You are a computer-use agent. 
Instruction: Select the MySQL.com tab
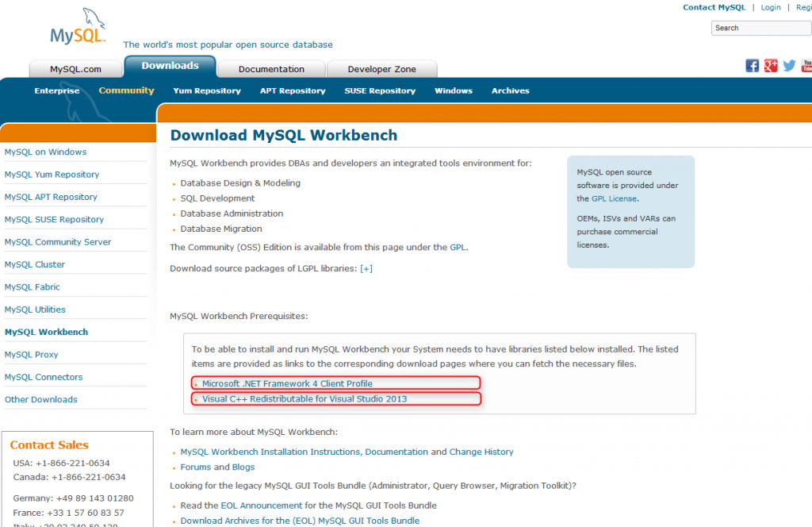coord(75,68)
